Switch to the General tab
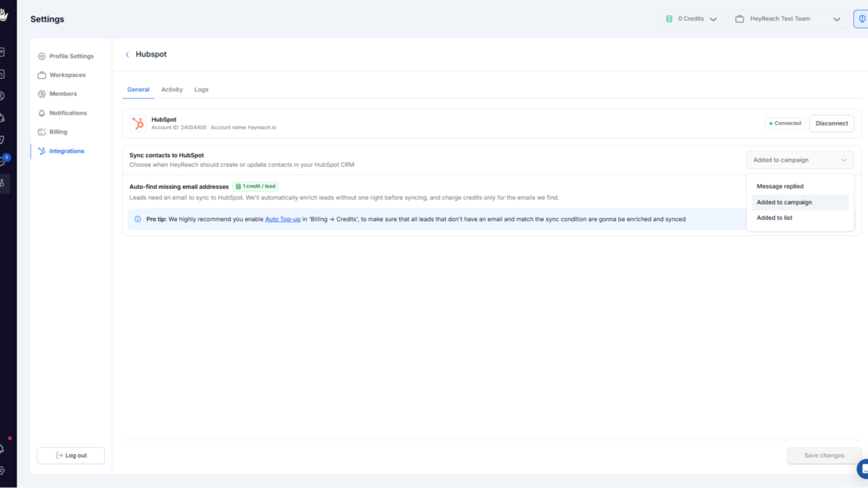 tap(138, 90)
